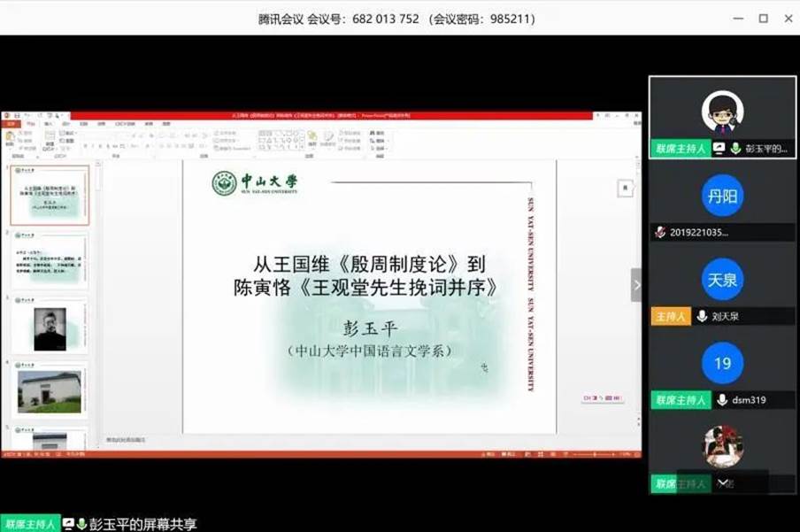Viewport: 800px width, 532px height.
Task: Click the camera icon beside 彭玉平的 name
Action: coord(719,148)
